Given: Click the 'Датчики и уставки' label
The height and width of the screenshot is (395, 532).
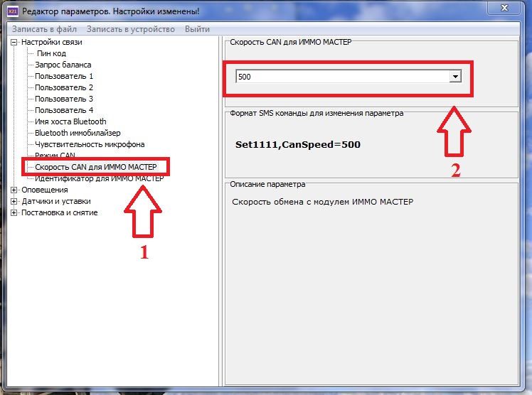Looking at the screenshot, I should [56, 202].
